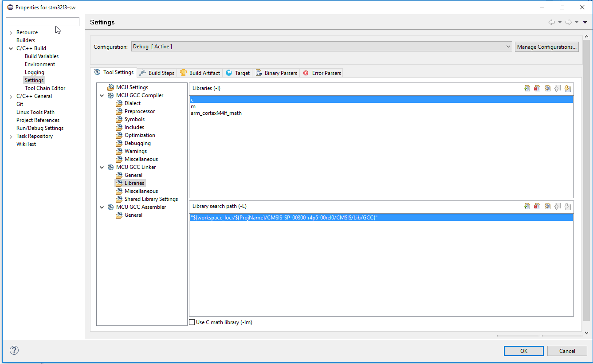Collapse the C/C++ Build tree node

pyautogui.click(x=11, y=48)
